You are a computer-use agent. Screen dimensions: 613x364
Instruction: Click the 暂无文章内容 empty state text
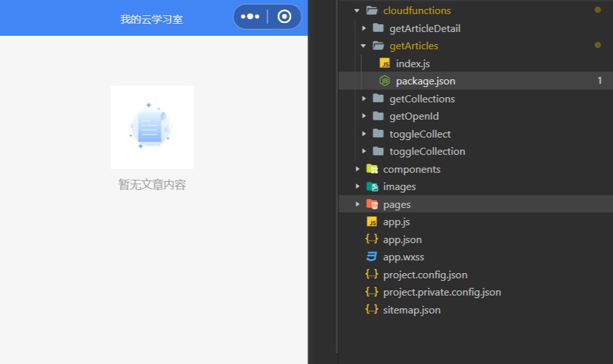click(152, 185)
